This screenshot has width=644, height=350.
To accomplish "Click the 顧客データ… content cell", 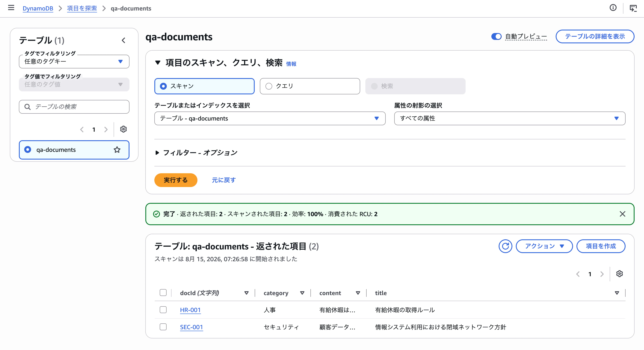I will 337,327.
